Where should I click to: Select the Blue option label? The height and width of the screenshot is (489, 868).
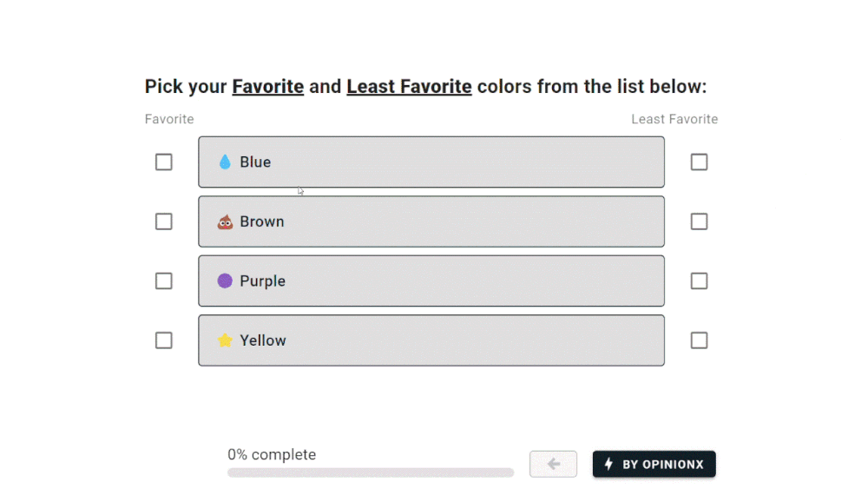click(x=255, y=162)
